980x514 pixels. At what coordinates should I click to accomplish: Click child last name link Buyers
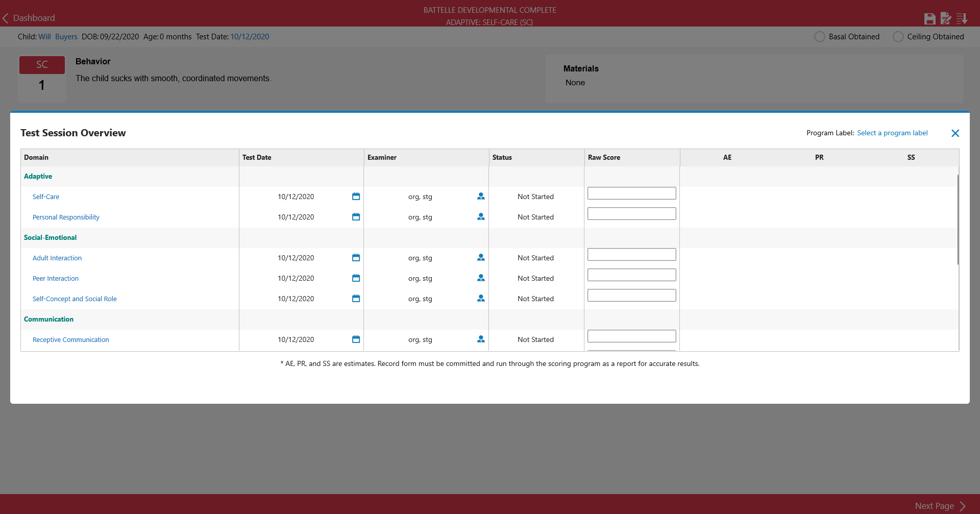click(x=66, y=37)
